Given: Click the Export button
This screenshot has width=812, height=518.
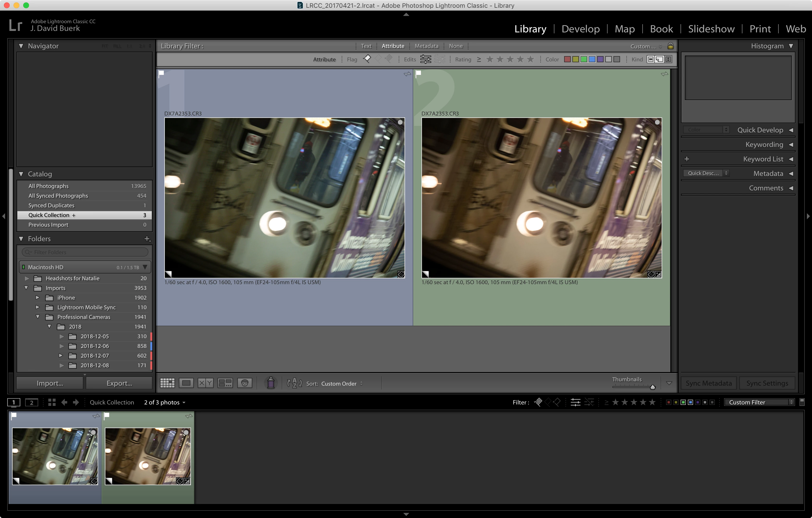Looking at the screenshot, I should (x=119, y=383).
